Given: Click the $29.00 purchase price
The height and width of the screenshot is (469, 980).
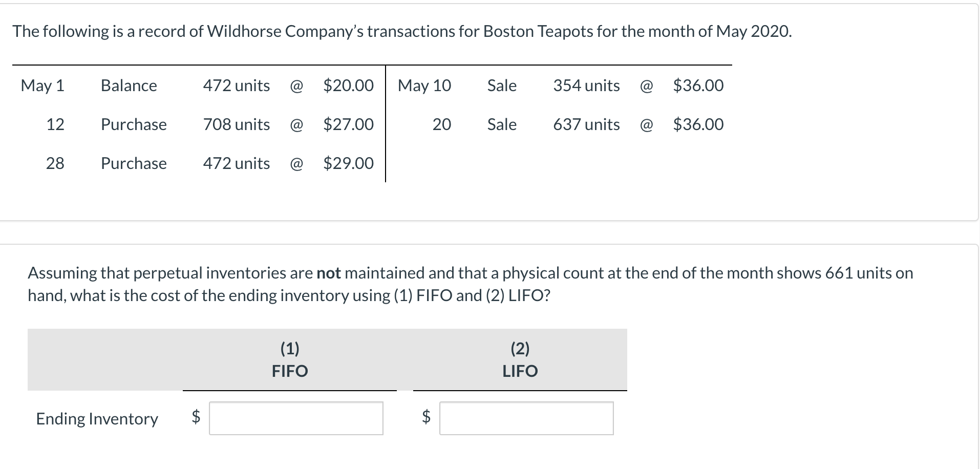Looking at the screenshot, I should pos(348,163).
